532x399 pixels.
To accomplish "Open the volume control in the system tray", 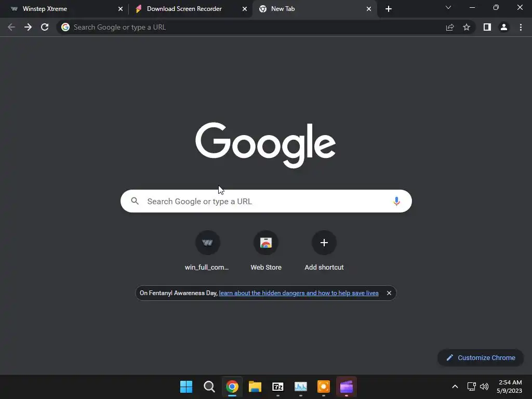I will (484, 387).
